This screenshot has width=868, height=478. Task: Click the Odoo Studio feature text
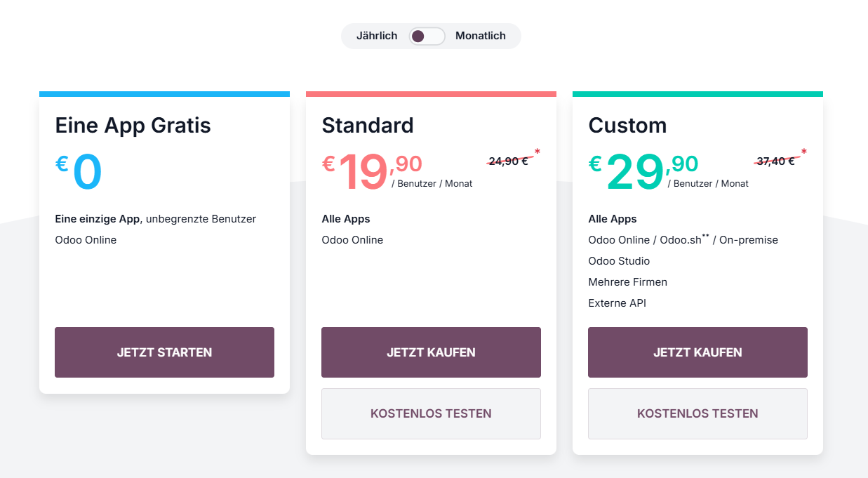coord(619,261)
